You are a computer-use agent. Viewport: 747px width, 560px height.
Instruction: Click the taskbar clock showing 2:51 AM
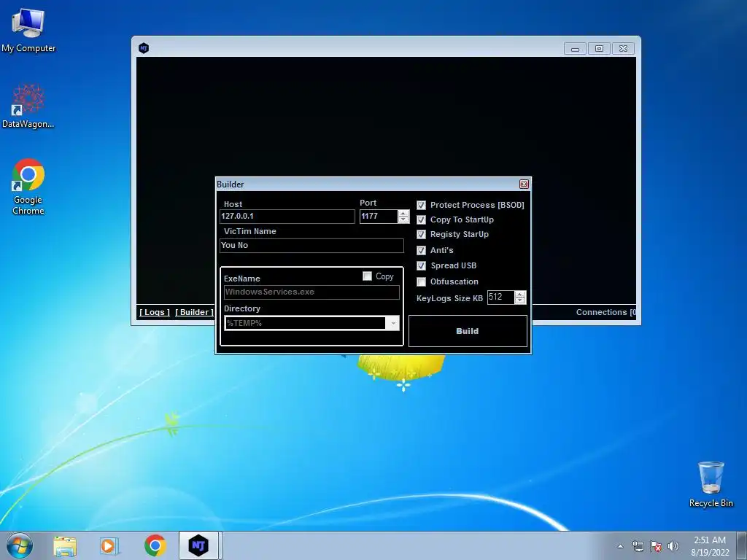click(x=710, y=545)
